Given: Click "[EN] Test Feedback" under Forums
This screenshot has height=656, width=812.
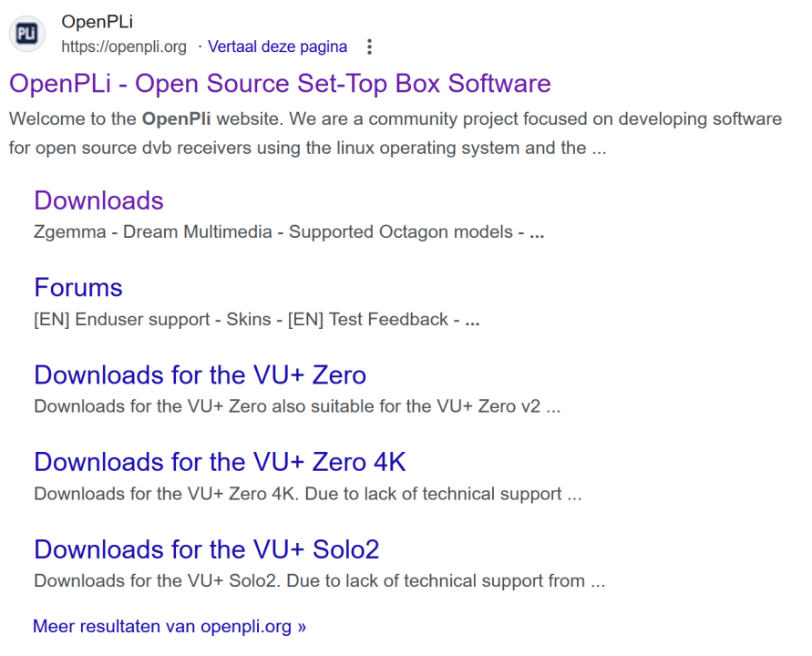Looking at the screenshot, I should pyautogui.click(x=367, y=320).
